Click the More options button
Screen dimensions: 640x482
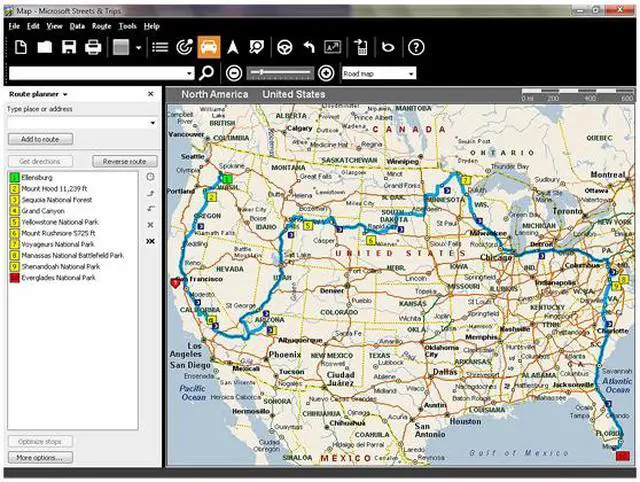coord(40,457)
